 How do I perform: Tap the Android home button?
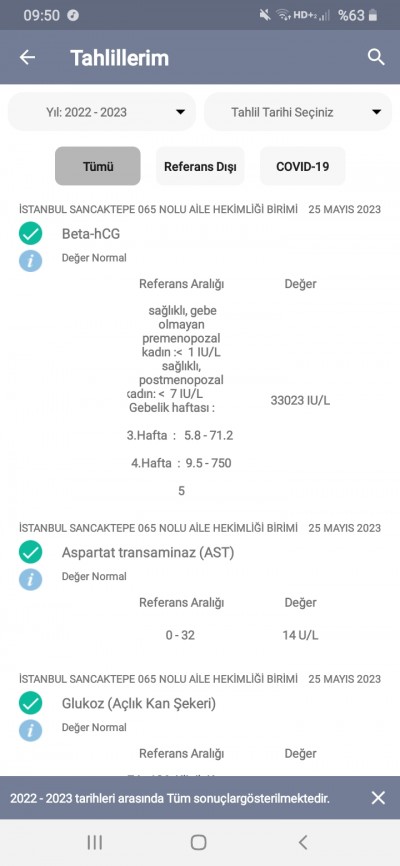coord(198,842)
